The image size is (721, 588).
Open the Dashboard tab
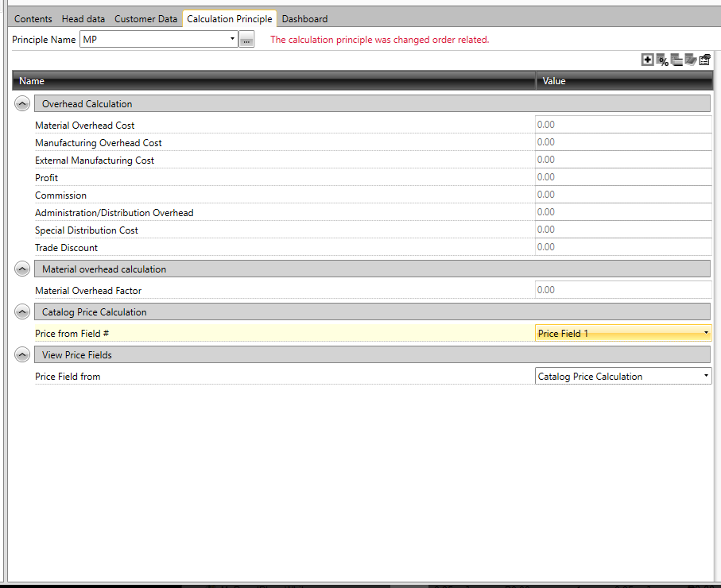click(x=304, y=19)
